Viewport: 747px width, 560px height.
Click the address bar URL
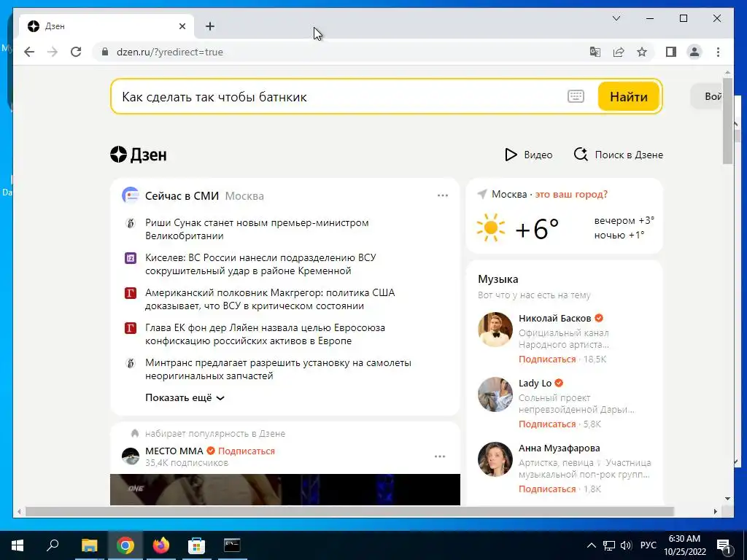pyautogui.click(x=169, y=52)
